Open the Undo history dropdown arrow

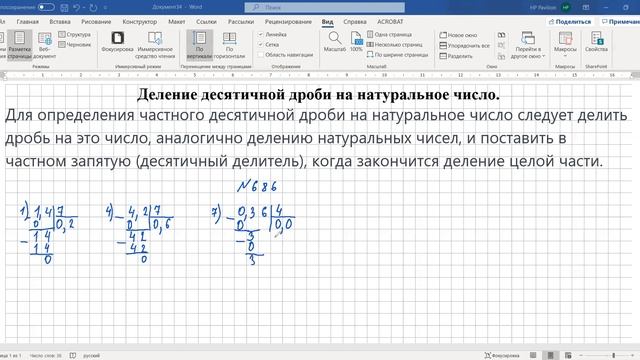[83, 7]
